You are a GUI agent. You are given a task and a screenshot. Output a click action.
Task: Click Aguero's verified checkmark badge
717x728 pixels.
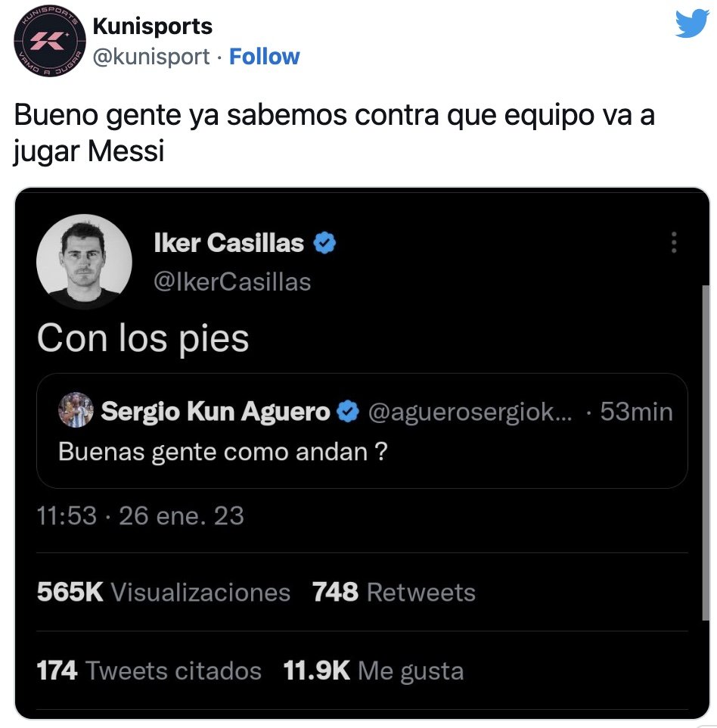pos(348,412)
